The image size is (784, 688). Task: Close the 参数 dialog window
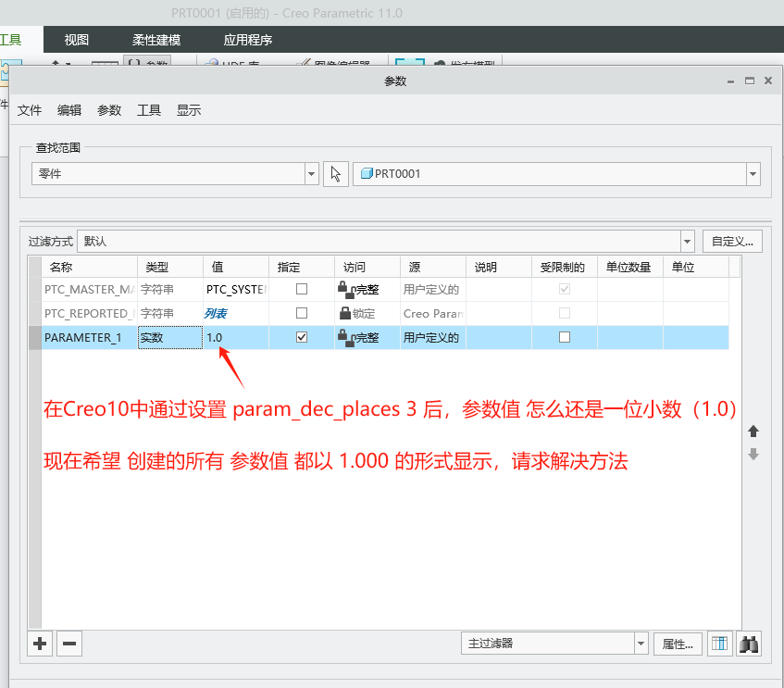click(768, 81)
